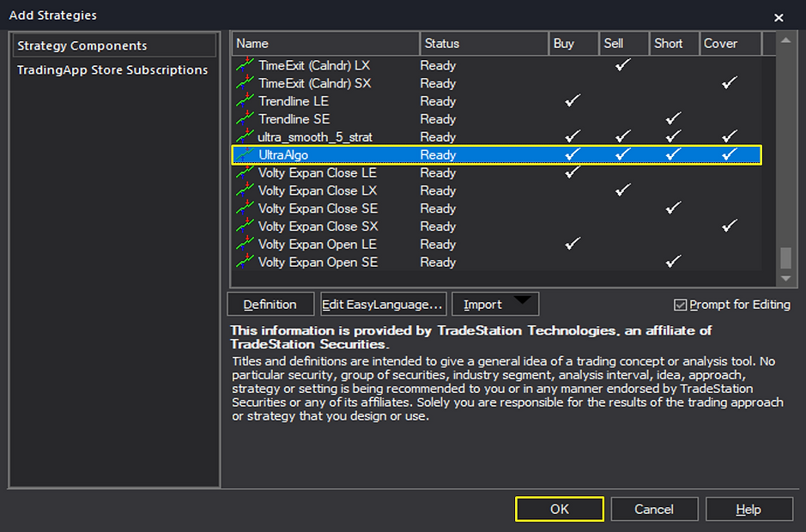
Task: Click the Trendline SE strategy icon
Action: pos(245,118)
